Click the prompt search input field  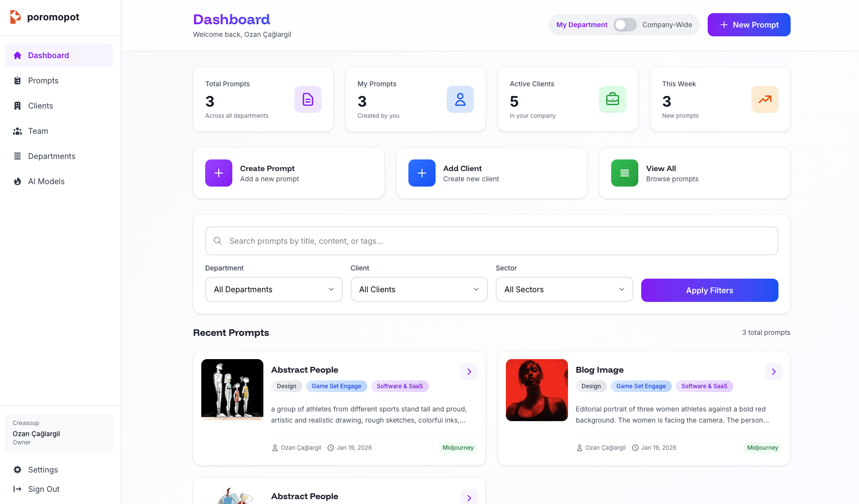491,241
